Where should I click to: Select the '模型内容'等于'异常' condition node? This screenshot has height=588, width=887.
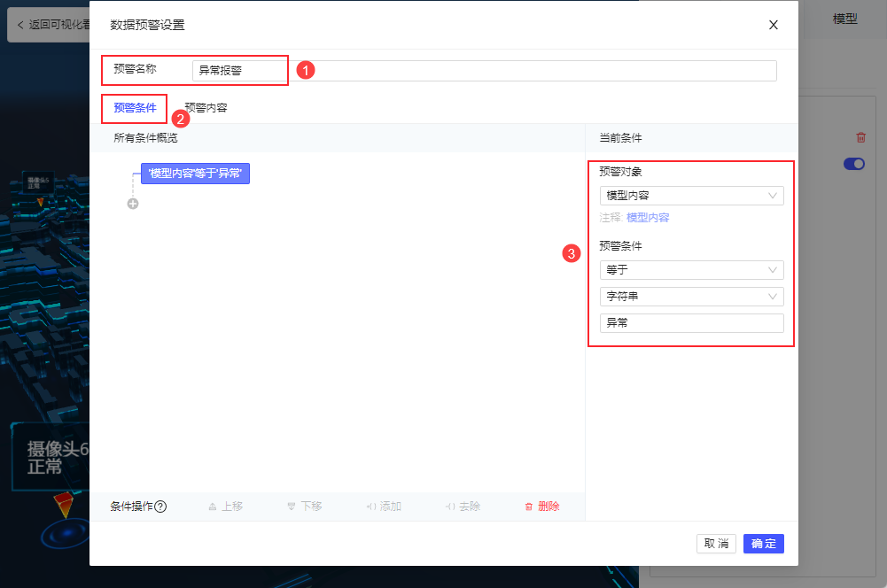(195, 174)
